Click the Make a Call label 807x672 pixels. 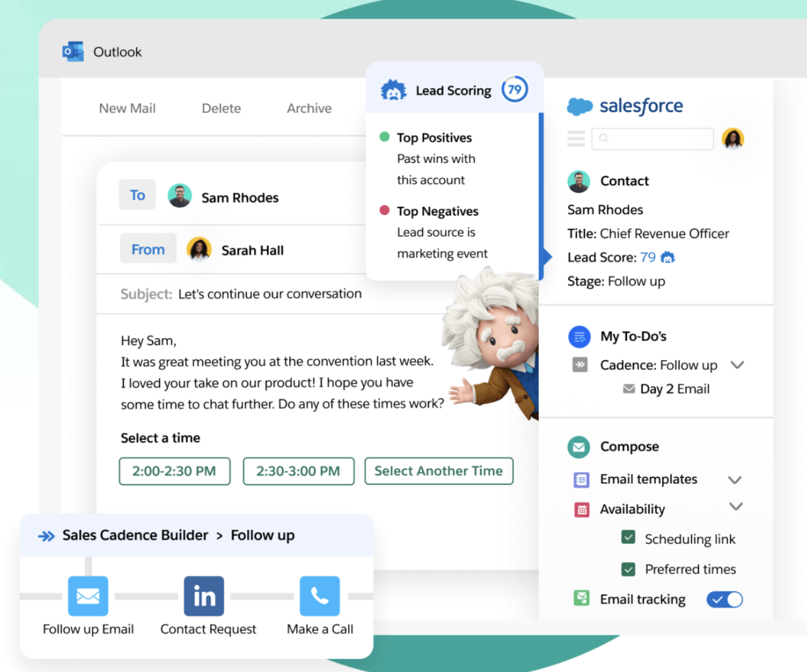320,629
